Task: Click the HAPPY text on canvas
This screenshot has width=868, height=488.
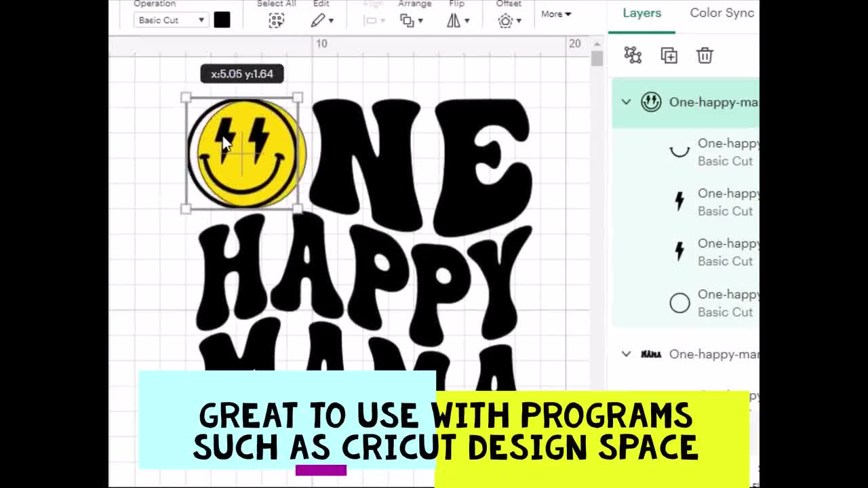Action: point(363,278)
